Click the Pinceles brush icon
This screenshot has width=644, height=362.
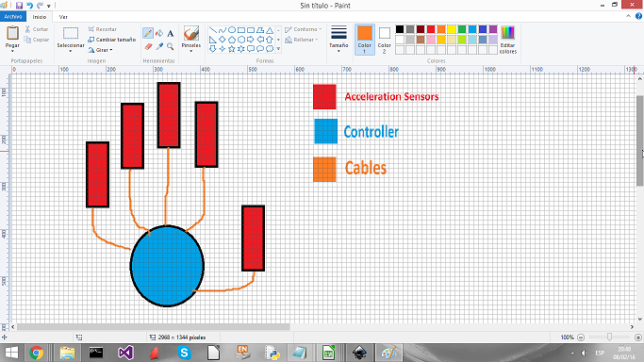coord(191,33)
